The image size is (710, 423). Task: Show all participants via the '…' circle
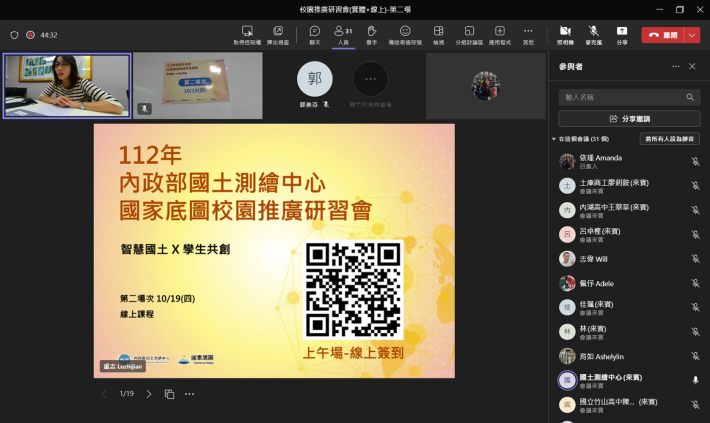click(x=370, y=79)
